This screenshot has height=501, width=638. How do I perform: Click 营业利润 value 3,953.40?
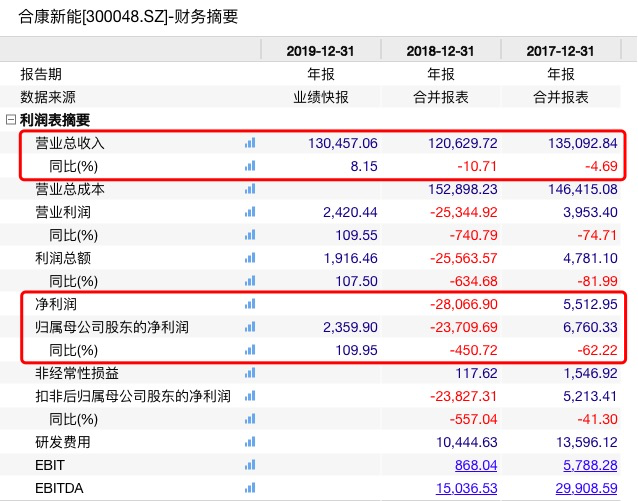coord(590,212)
